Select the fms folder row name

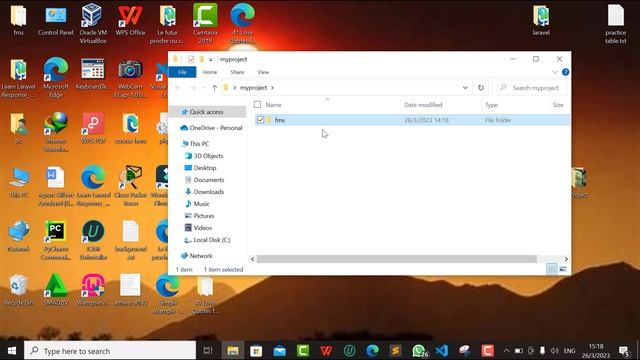(x=280, y=120)
